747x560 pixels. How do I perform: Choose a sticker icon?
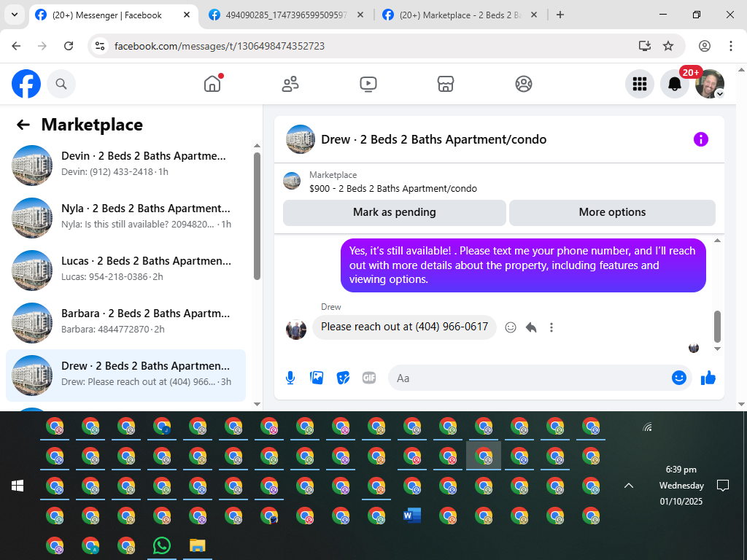point(343,378)
